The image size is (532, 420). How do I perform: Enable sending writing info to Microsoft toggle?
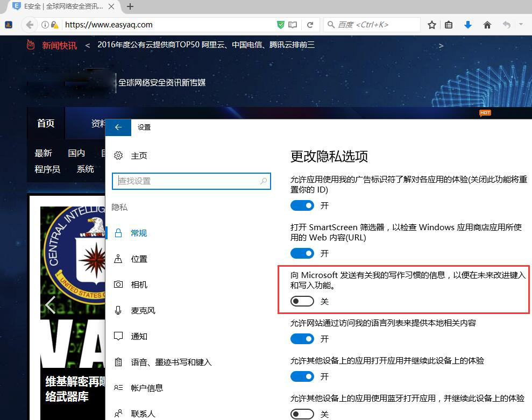click(302, 301)
